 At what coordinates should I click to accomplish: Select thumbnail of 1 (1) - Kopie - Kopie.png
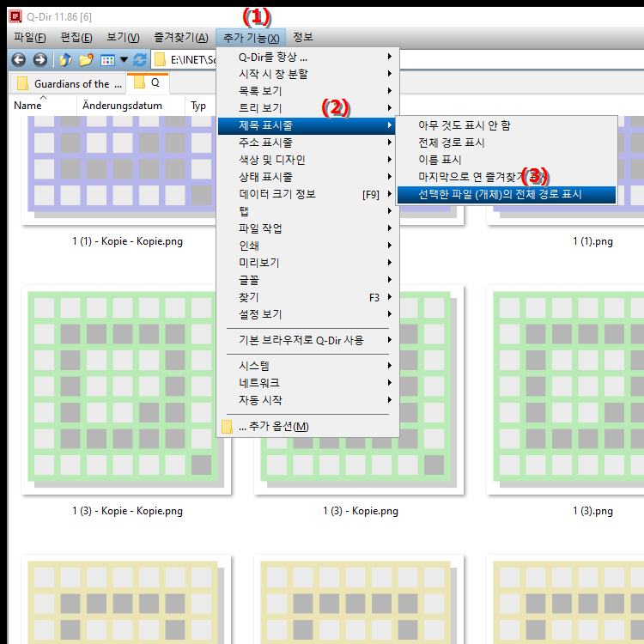pos(119,171)
